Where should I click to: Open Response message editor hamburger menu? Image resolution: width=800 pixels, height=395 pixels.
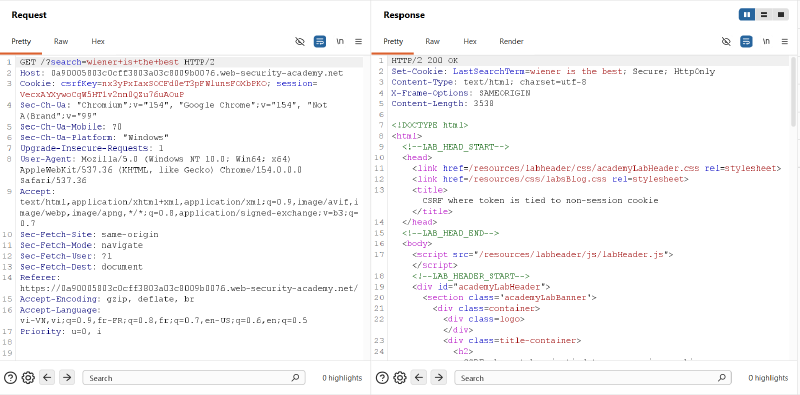[x=785, y=41]
